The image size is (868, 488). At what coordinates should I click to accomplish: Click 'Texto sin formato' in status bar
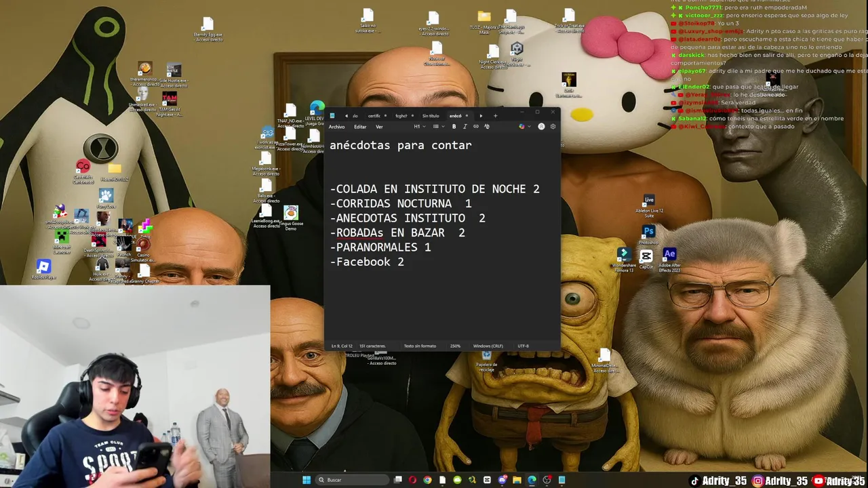point(420,346)
